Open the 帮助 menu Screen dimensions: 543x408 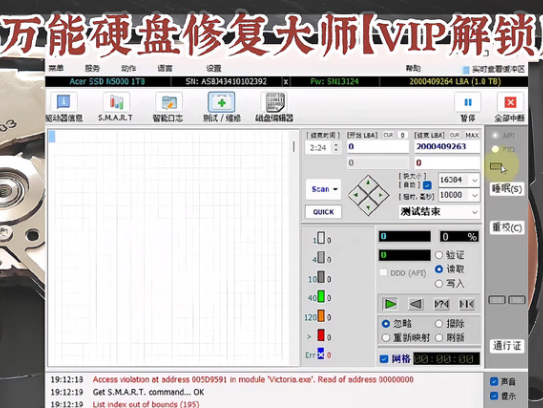[x=413, y=68]
